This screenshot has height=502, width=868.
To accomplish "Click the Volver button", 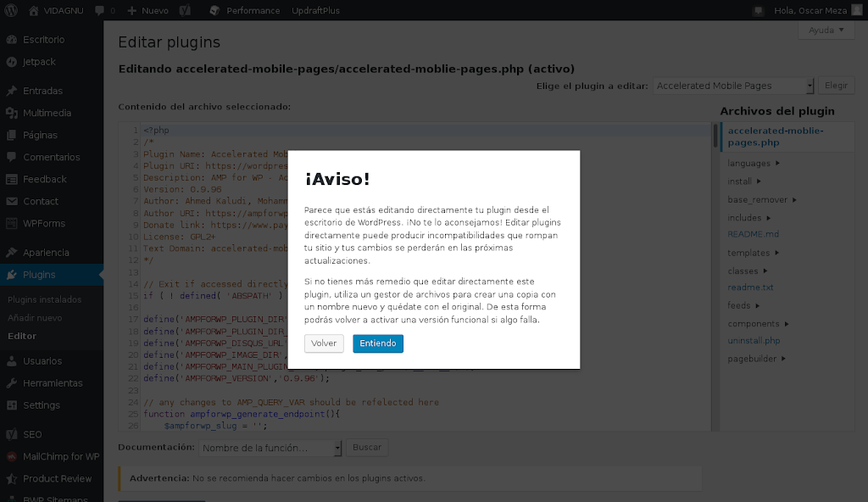I will pyautogui.click(x=324, y=343).
